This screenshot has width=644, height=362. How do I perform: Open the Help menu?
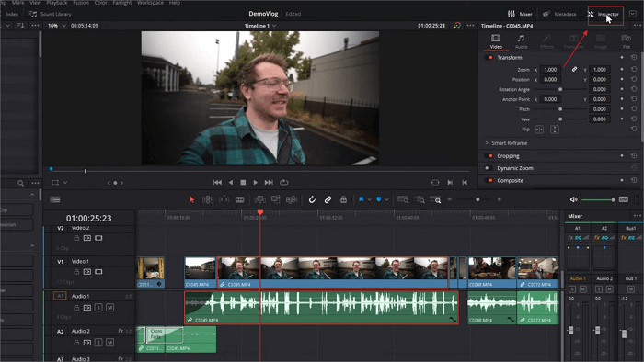pyautogui.click(x=175, y=3)
